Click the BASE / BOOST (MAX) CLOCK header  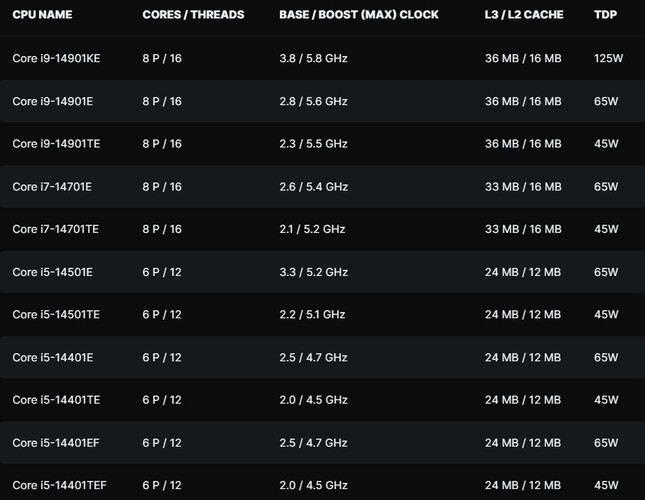pyautogui.click(x=359, y=15)
